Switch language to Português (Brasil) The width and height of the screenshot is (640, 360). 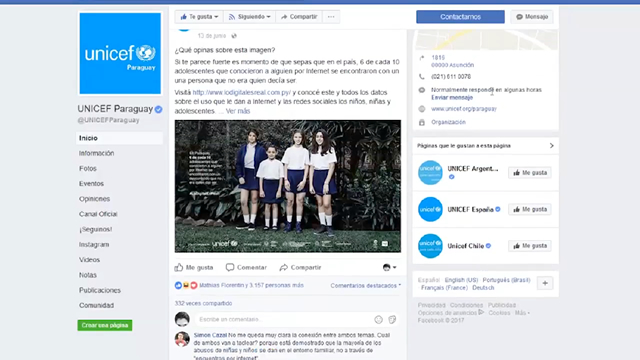coord(507,280)
